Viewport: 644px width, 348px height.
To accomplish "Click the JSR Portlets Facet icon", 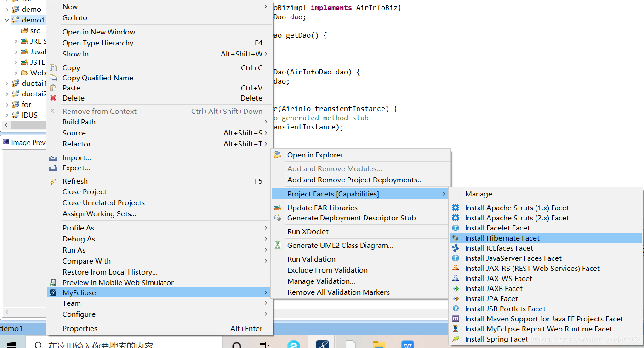I will pyautogui.click(x=456, y=309).
